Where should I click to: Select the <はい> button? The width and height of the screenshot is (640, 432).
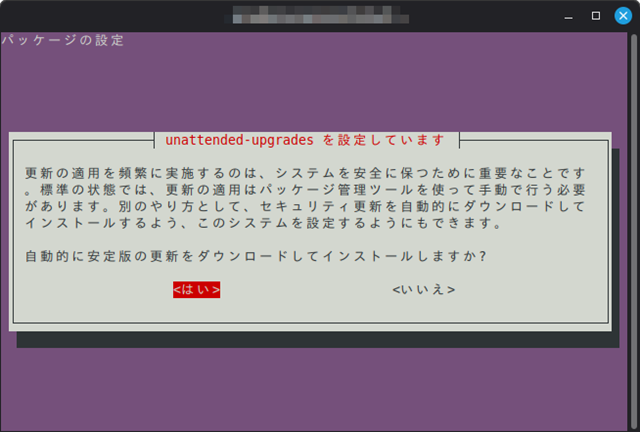tap(196, 289)
